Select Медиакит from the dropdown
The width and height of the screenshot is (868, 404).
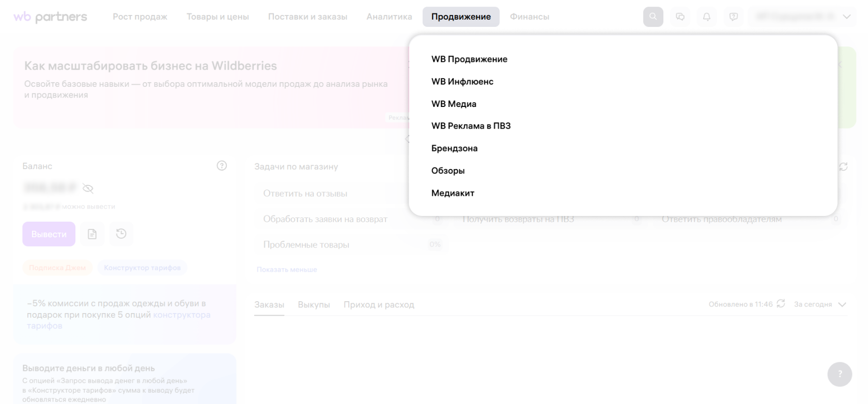point(453,193)
